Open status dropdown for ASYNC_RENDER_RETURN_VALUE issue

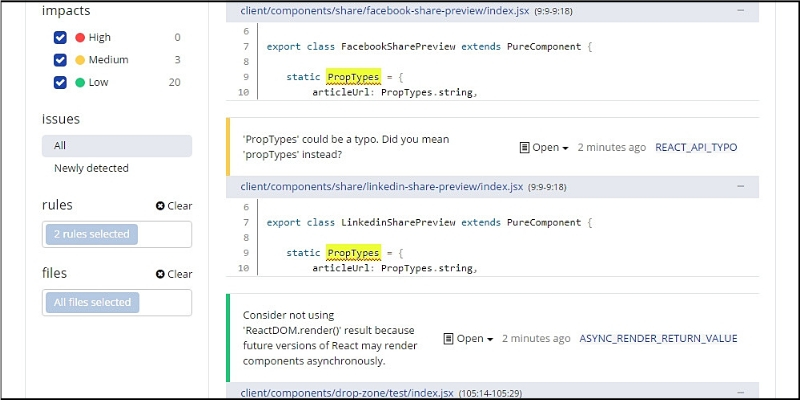(468, 339)
